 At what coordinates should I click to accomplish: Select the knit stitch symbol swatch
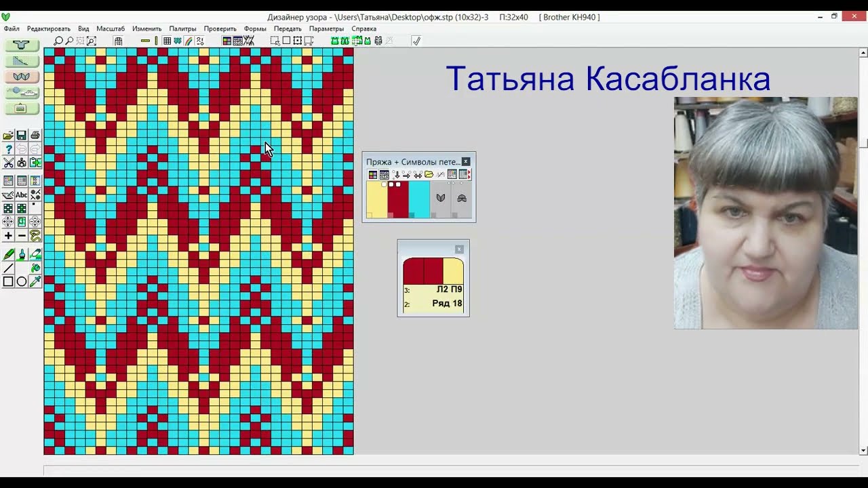click(x=441, y=199)
